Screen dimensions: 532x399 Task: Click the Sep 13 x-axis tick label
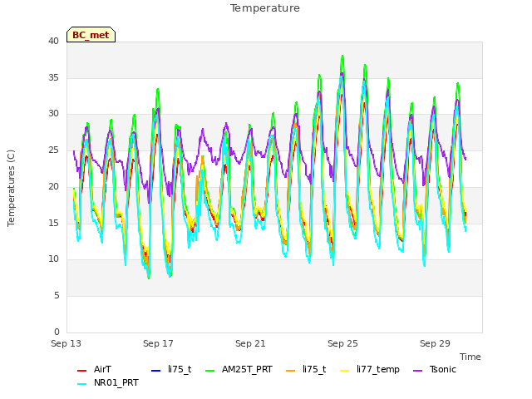(66, 343)
